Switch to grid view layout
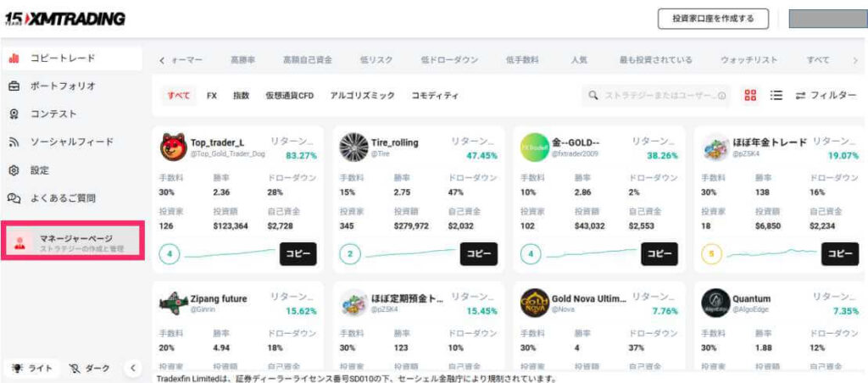Screen dimensions: 868x383 pos(750,96)
